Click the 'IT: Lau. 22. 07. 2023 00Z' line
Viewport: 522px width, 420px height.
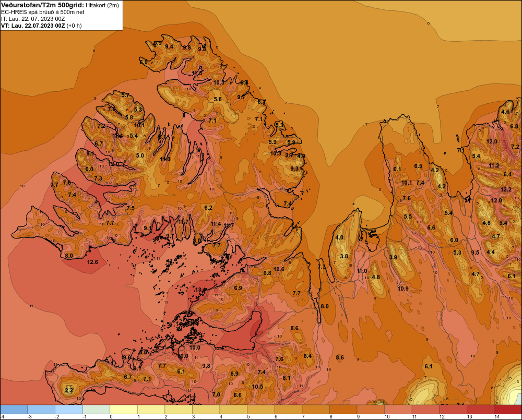(x=33, y=19)
